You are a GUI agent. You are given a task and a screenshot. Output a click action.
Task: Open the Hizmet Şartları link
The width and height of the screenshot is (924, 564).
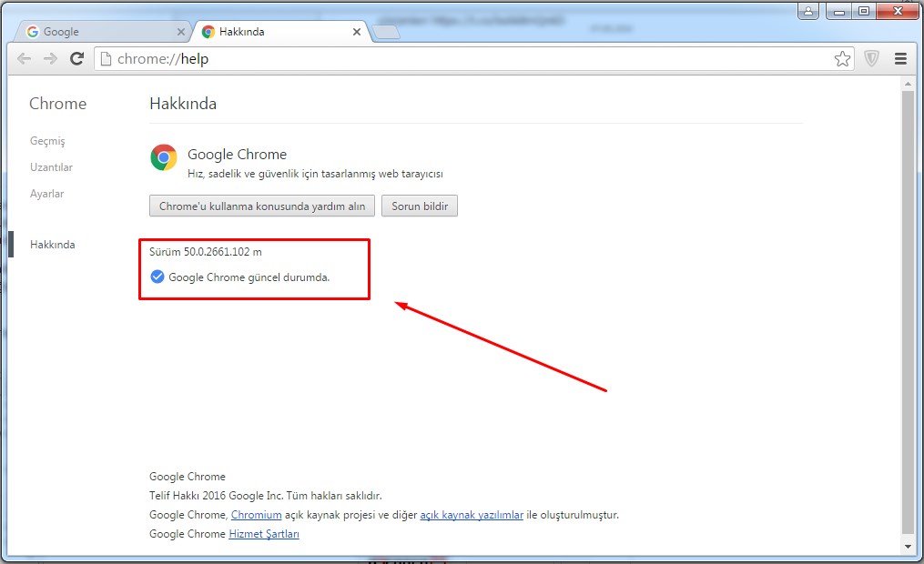(264, 534)
